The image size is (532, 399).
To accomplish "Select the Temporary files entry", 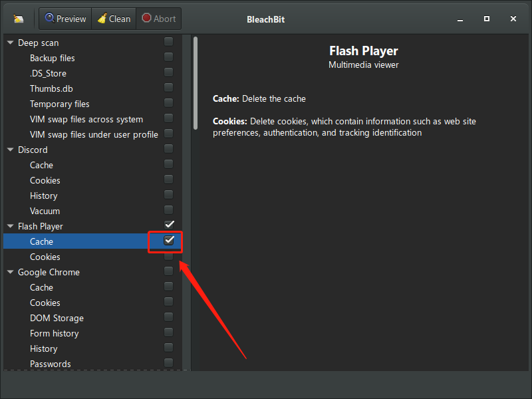I will [60, 104].
